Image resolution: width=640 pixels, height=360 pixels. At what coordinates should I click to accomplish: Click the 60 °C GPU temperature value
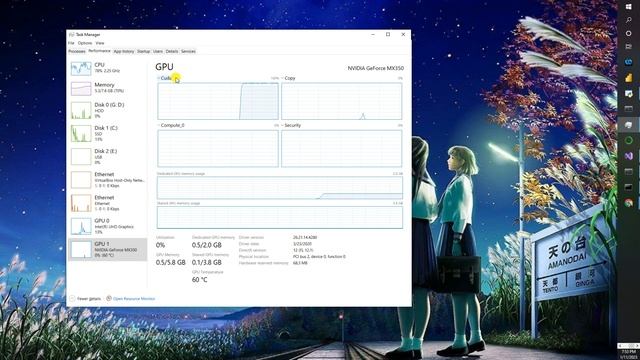pos(200,280)
